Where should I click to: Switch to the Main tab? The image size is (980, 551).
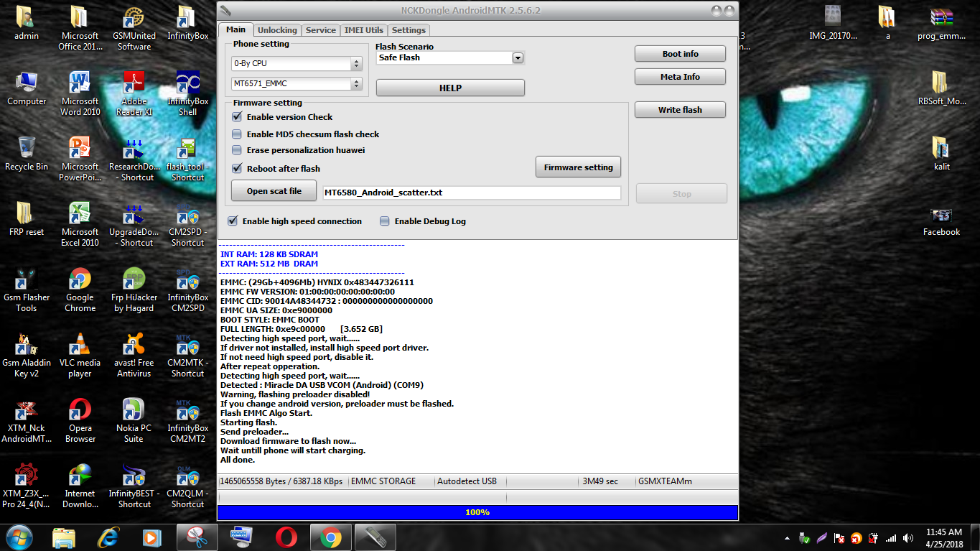click(236, 29)
